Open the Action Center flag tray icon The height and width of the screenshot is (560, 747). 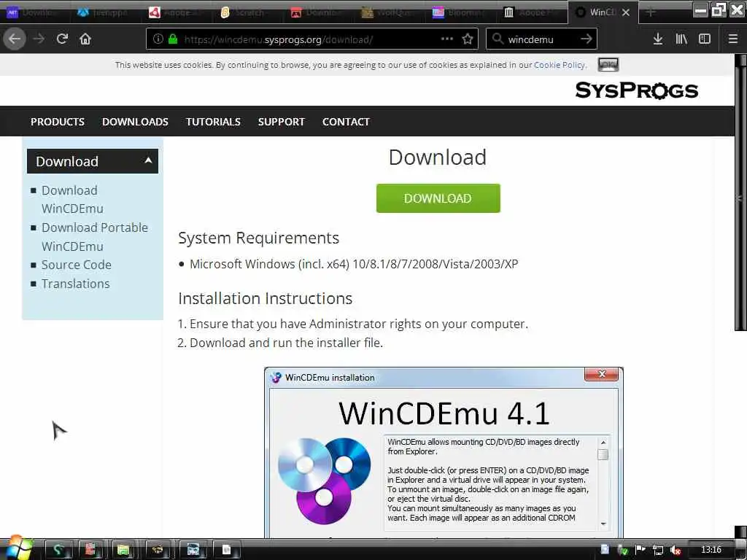(640, 550)
